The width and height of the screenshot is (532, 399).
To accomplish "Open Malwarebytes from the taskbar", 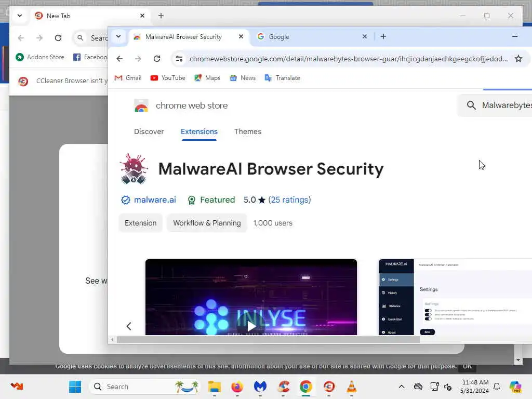I will pyautogui.click(x=260, y=387).
